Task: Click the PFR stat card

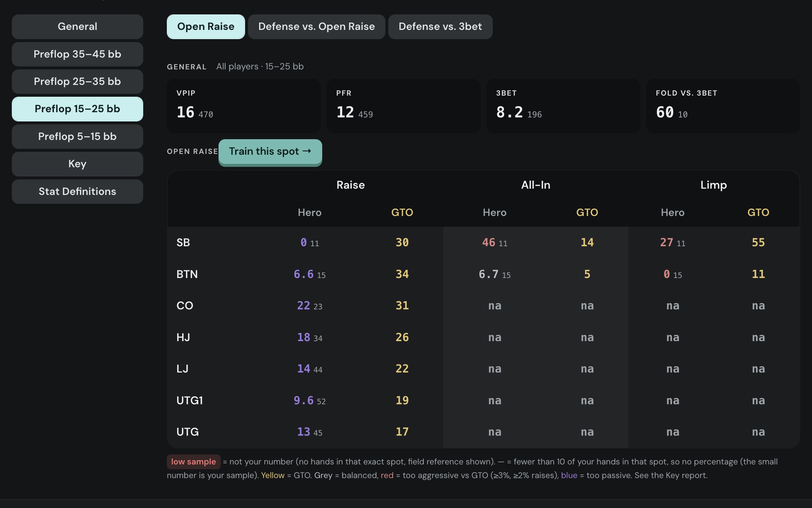Action: tap(403, 106)
